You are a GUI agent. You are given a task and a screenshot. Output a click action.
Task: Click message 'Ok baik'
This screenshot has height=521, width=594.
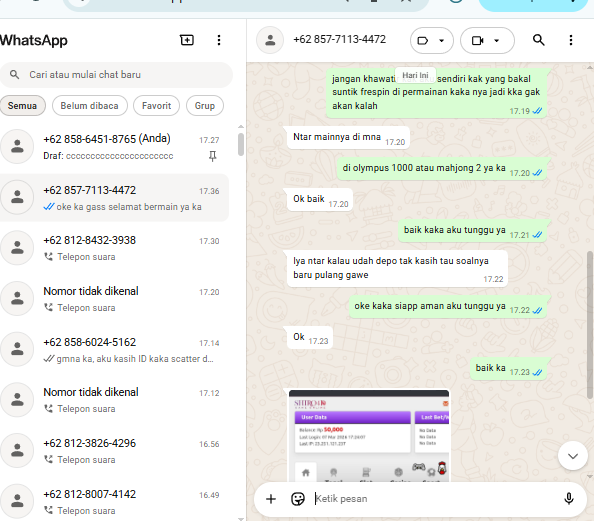(320, 199)
